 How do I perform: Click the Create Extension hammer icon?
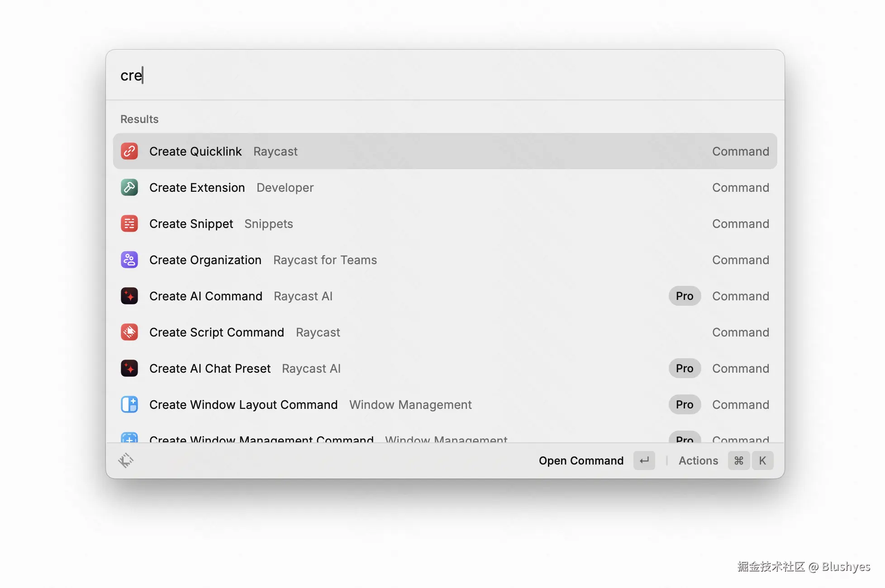click(129, 187)
